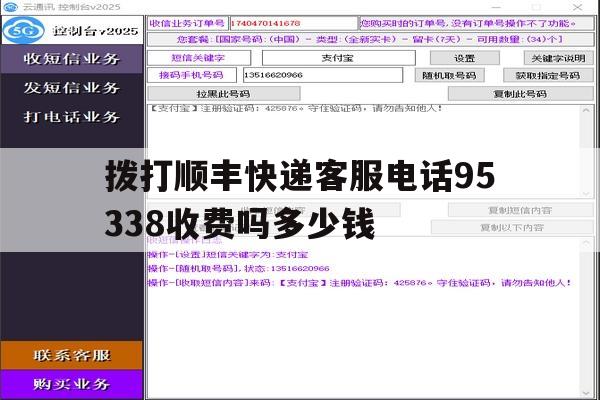
Task: Click the 购买业务 button
Action: [x=72, y=384]
